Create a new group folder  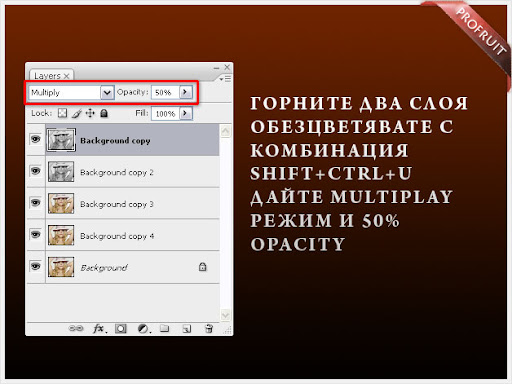click(x=164, y=329)
